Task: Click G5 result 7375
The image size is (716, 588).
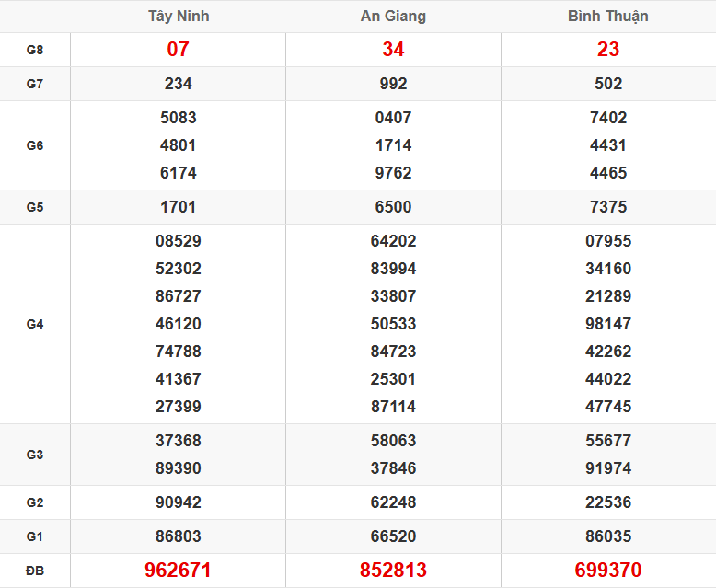Action: pyautogui.click(x=608, y=207)
